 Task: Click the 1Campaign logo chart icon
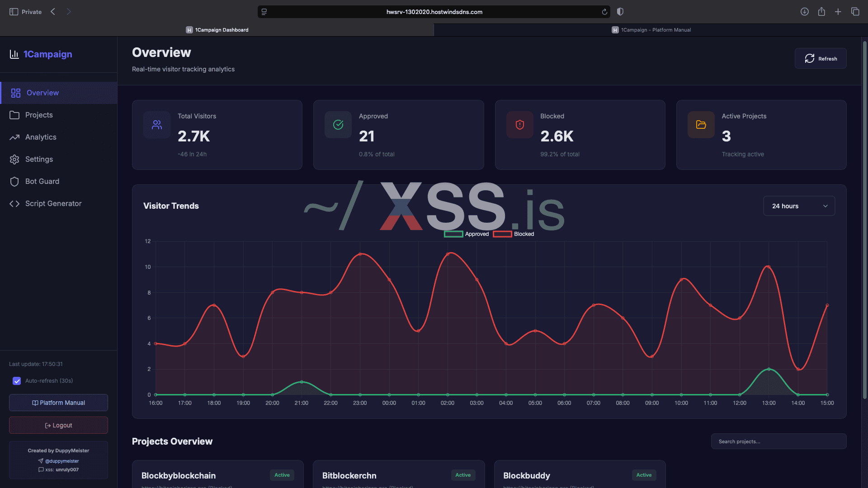pyautogui.click(x=14, y=54)
